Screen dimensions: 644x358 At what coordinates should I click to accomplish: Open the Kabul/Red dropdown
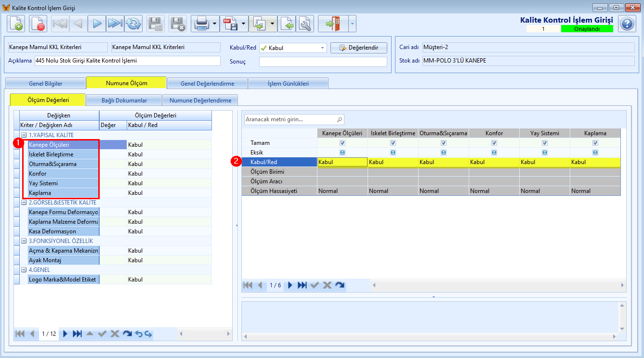[x=322, y=48]
